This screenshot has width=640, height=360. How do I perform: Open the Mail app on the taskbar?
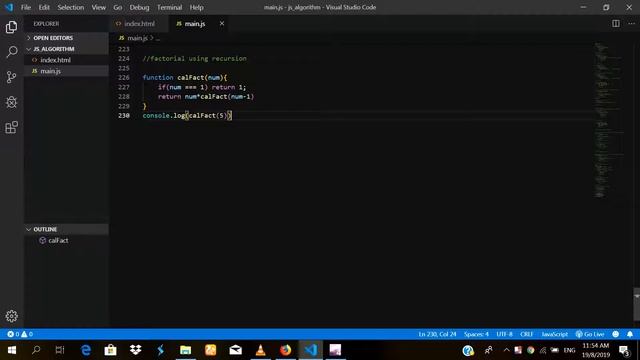click(236, 350)
